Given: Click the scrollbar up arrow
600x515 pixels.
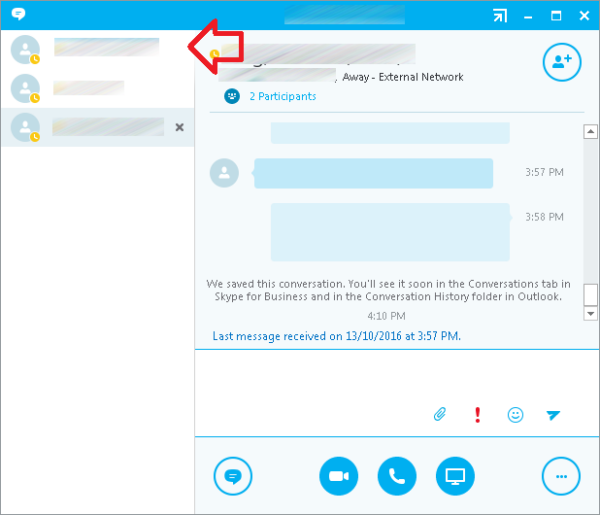Looking at the screenshot, I should (x=590, y=132).
